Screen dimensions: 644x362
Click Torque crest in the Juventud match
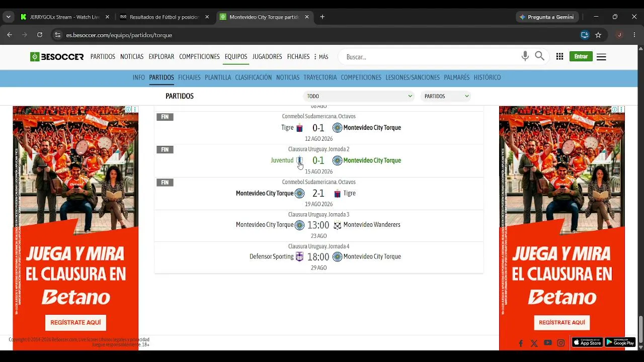point(338,160)
